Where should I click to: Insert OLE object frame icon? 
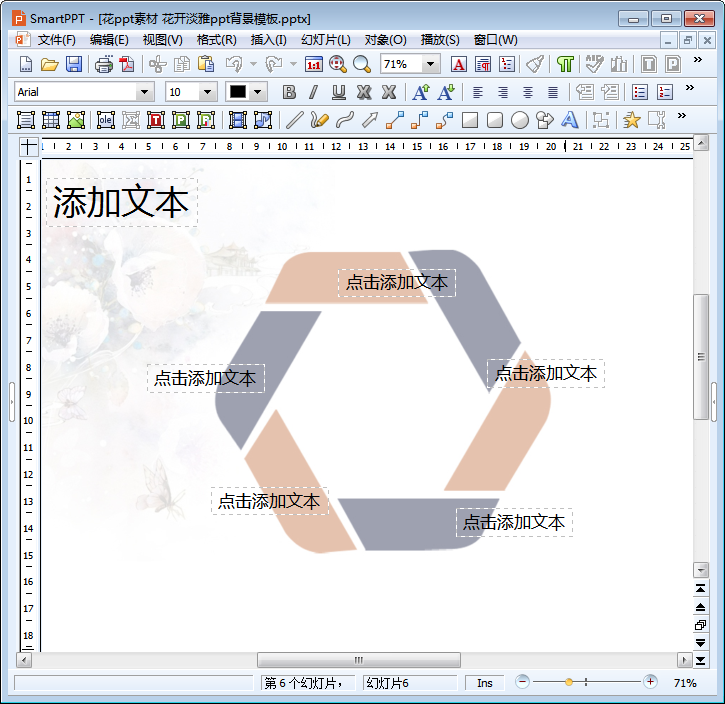[x=106, y=120]
